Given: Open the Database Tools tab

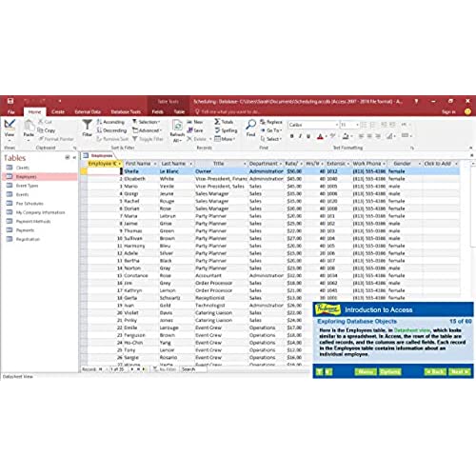Looking at the screenshot, I should 126,111.
